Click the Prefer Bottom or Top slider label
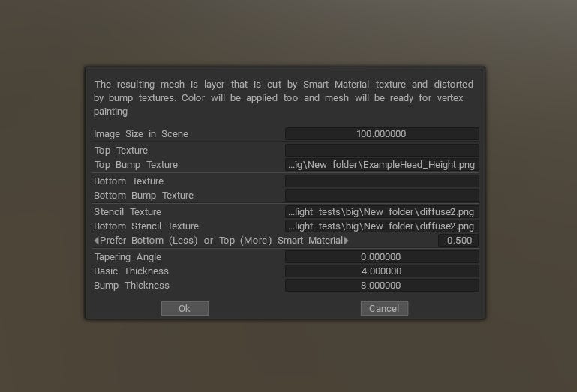 [221, 241]
